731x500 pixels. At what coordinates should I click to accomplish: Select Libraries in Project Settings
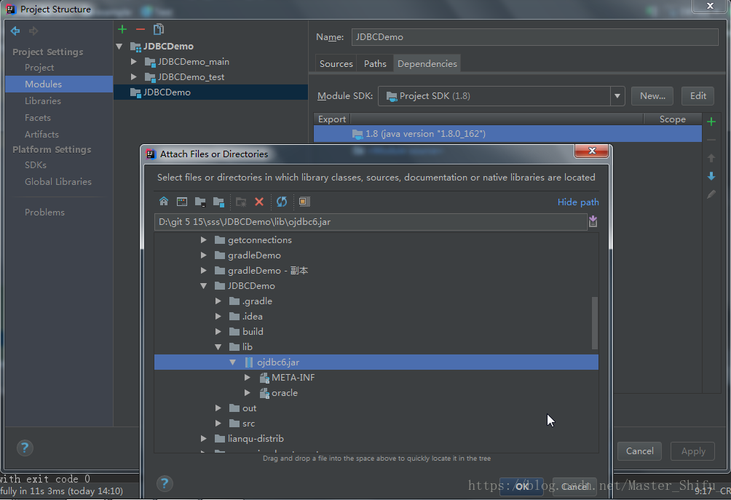[43, 101]
